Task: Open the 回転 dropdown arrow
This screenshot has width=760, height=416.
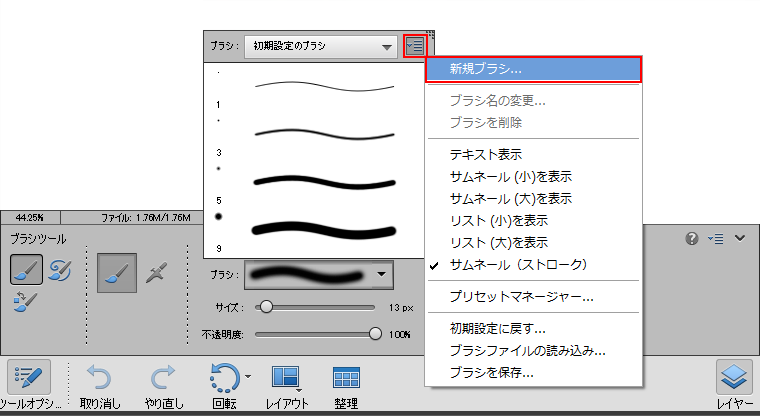Action: pyautogui.click(x=248, y=376)
